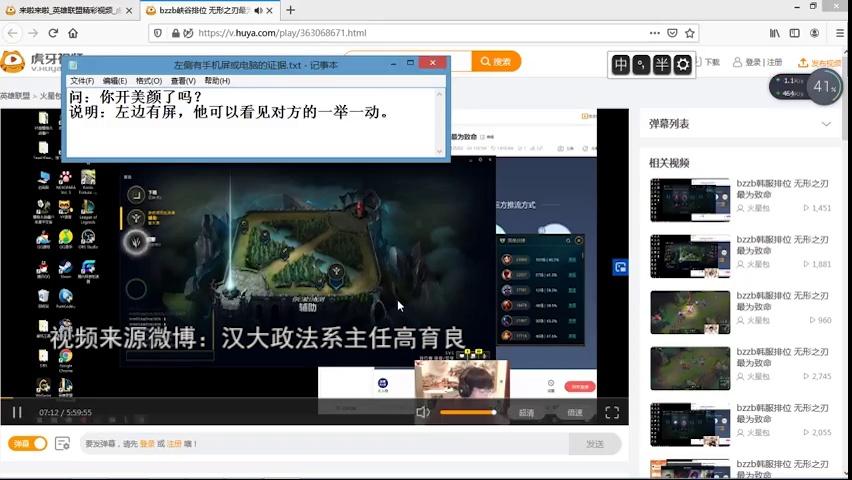852x480 pixels.
Task: Reload the page with browser refresh icon
Action: (45, 33)
